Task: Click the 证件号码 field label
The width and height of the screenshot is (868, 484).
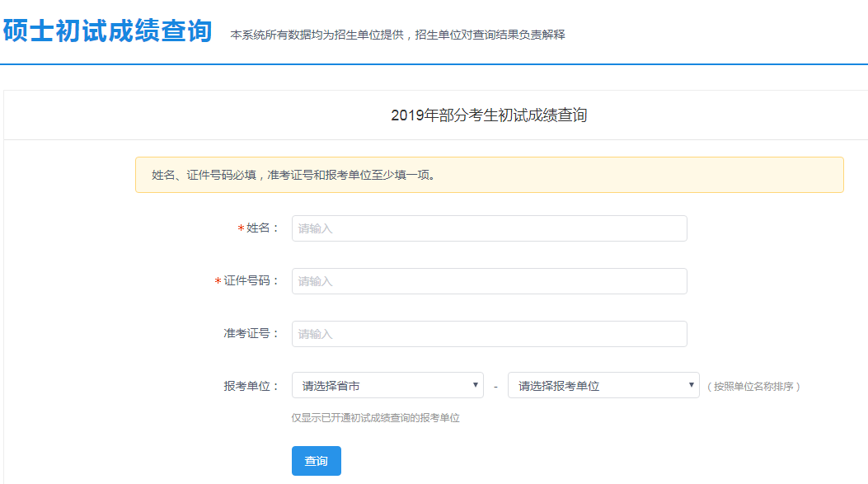Action: pos(251,281)
